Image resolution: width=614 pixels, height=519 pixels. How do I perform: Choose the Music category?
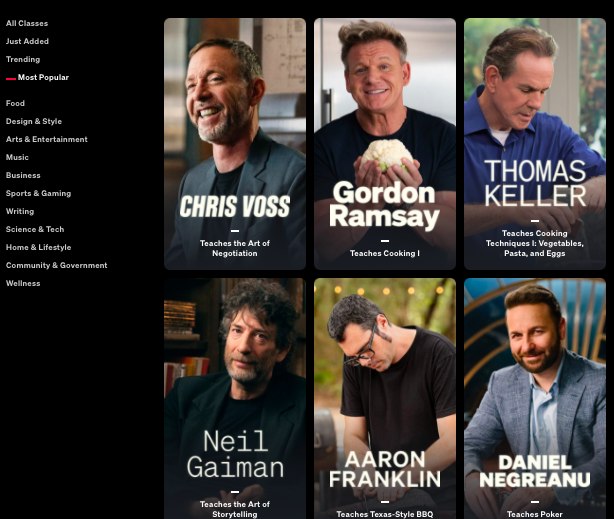tap(17, 157)
